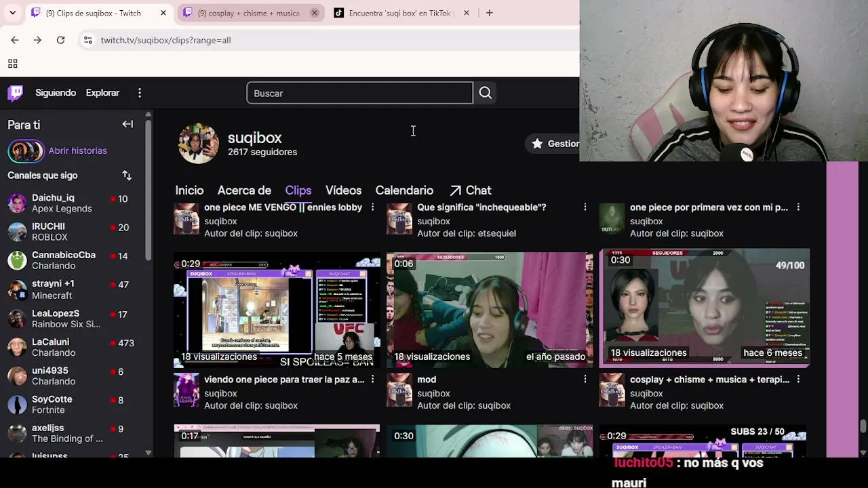
Task: Play the 0:30 'cosplay + chisme' clip thumbnail
Action: [704, 308]
